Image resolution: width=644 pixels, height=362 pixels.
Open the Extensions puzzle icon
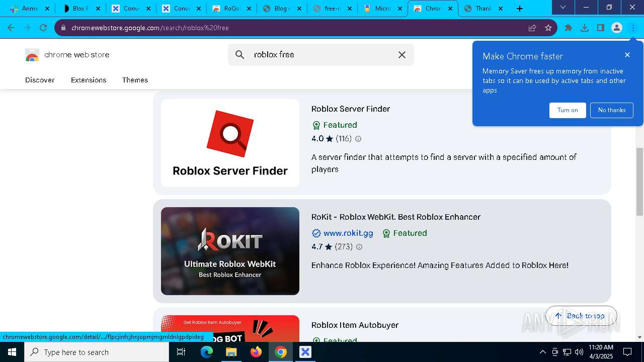coord(569,28)
